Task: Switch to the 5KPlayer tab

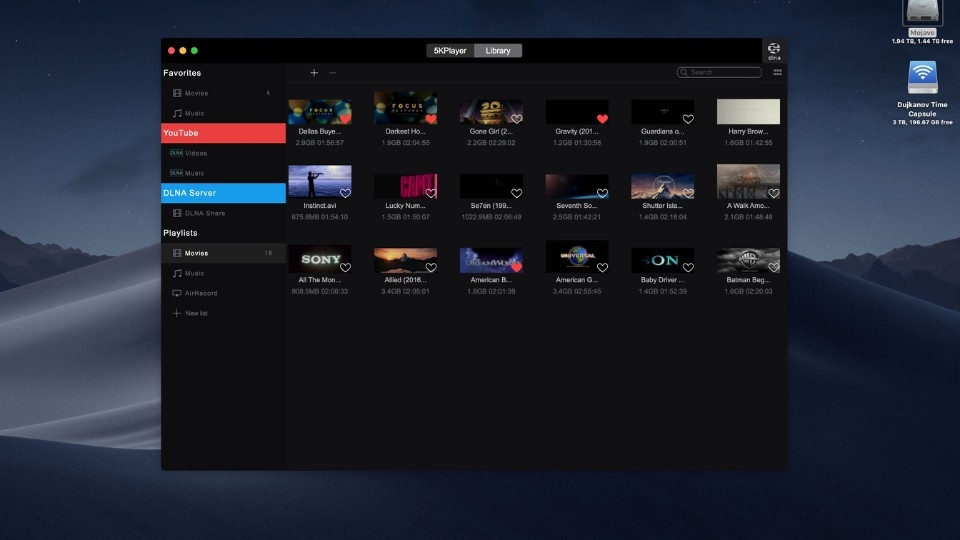Action: coord(450,51)
